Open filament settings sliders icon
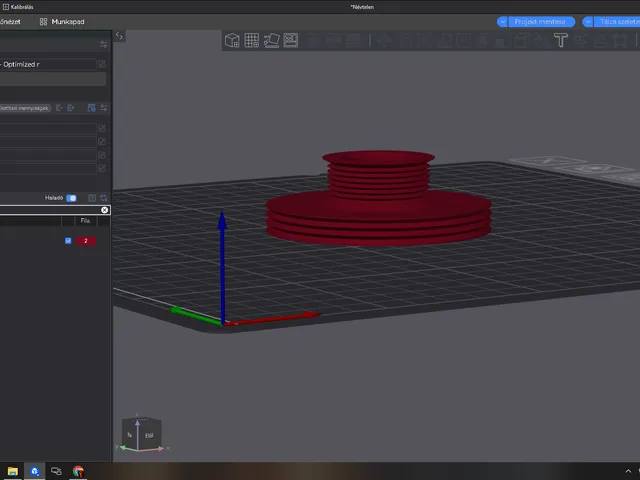This screenshot has height=480, width=640. point(104,108)
